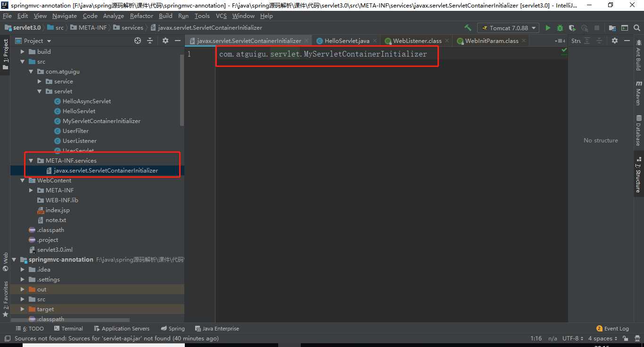The width and height of the screenshot is (644, 347).
Task: Open the 6: TODO tool window
Action: coord(30,329)
